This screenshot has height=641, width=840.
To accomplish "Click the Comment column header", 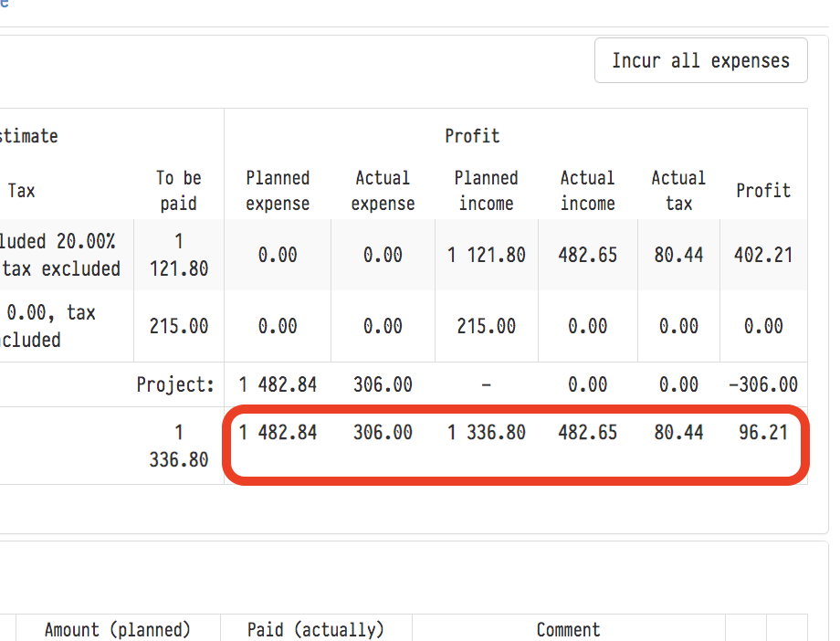I will tap(568, 629).
